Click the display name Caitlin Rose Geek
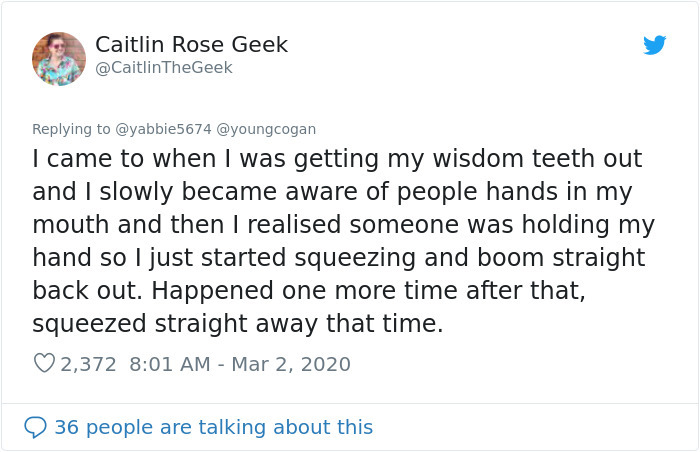This screenshot has height=452, width=700. tap(191, 44)
